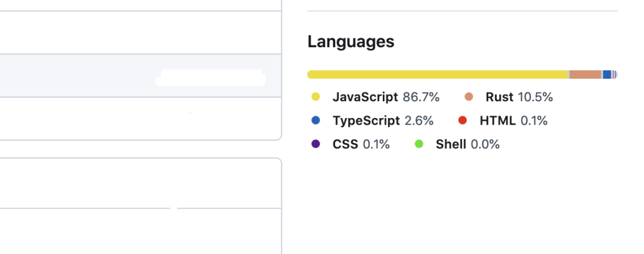The height and width of the screenshot is (254, 644).
Task: Click the 10.5% Rust percentage
Action: click(x=535, y=97)
